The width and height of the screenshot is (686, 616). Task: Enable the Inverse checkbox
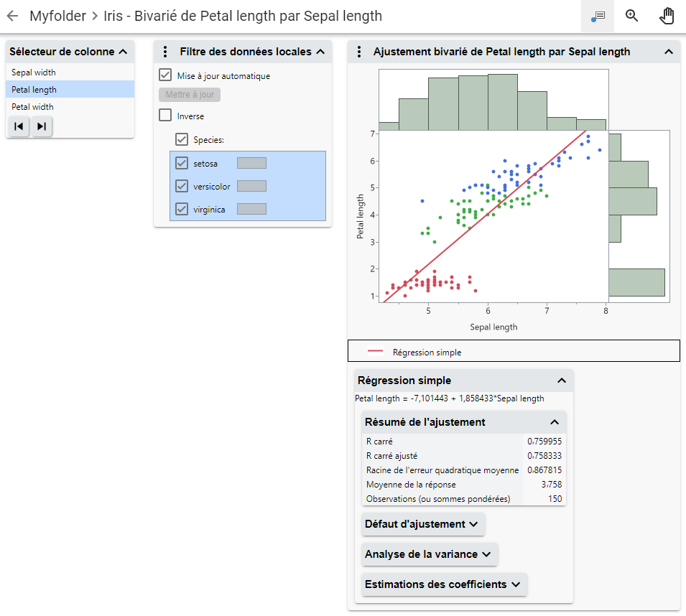165,116
